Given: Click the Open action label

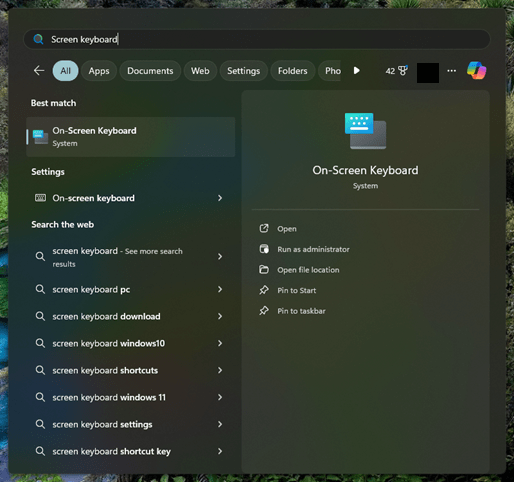Looking at the screenshot, I should tap(287, 229).
